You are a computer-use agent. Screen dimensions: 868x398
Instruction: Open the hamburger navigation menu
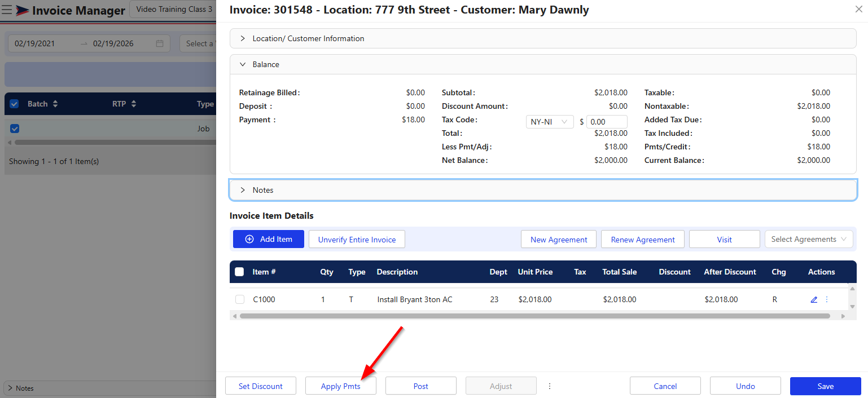pyautogui.click(x=7, y=10)
